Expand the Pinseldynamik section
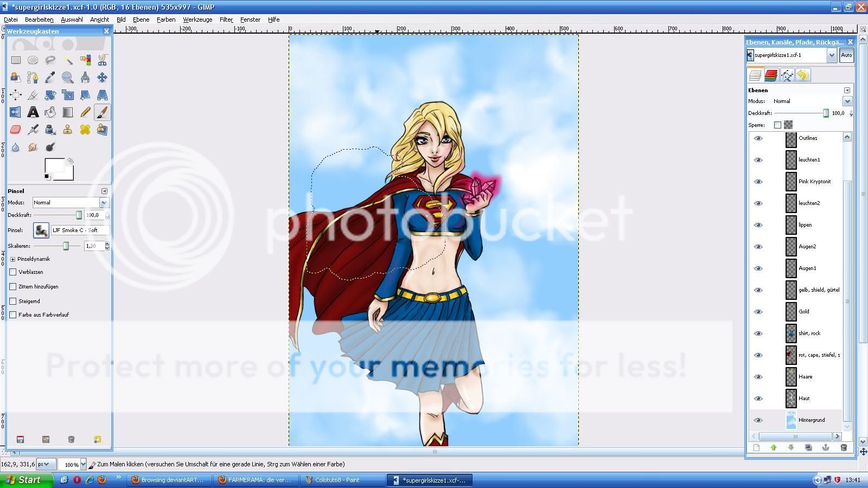The image size is (868, 488). pos(12,259)
